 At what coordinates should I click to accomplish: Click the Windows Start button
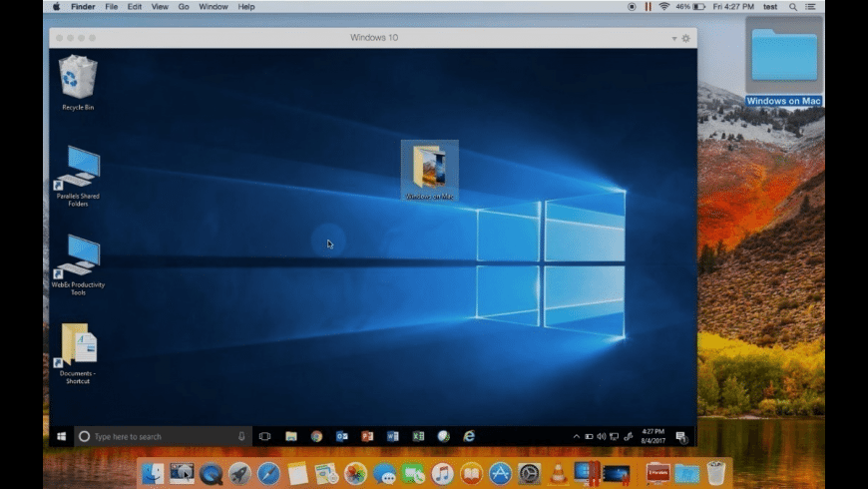point(61,436)
